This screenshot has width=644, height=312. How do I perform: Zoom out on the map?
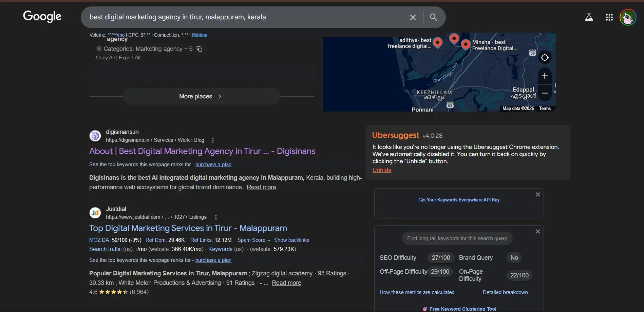(x=545, y=93)
